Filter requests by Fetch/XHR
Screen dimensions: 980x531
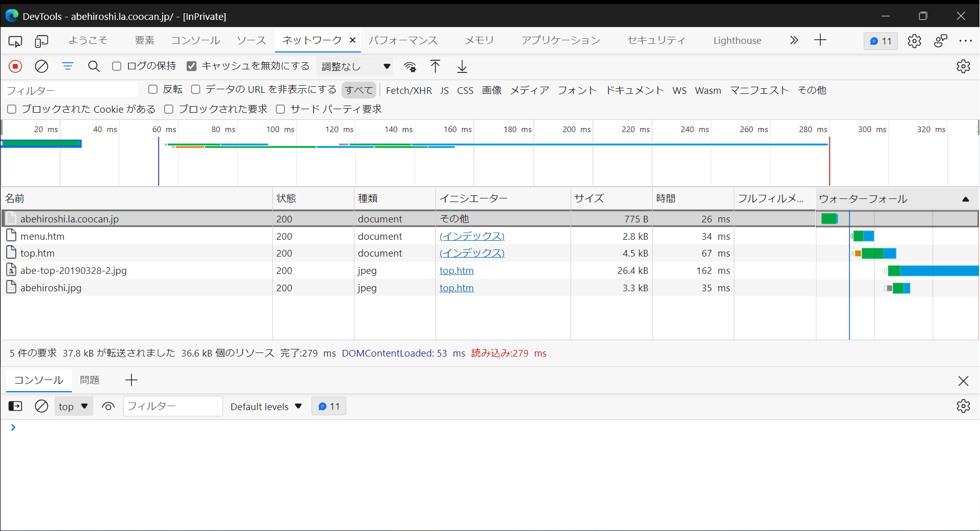coord(409,90)
